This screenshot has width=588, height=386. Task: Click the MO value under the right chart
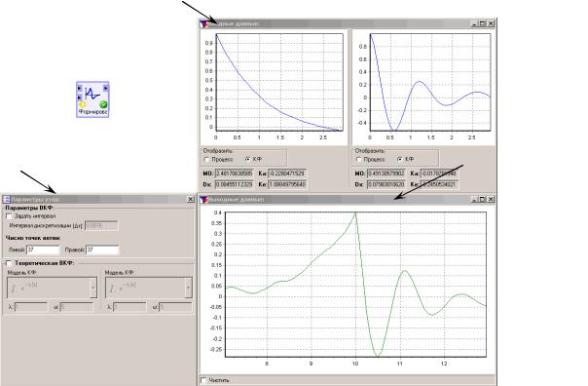[x=386, y=174]
